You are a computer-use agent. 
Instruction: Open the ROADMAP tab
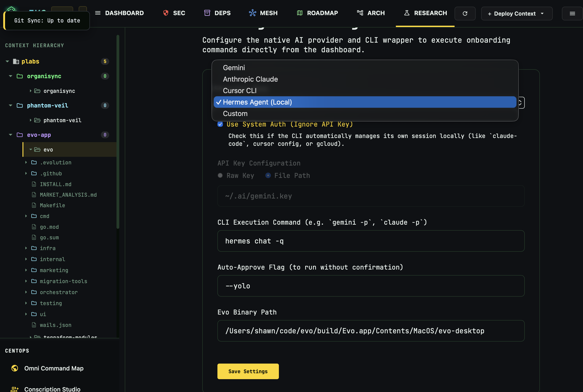[317, 13]
